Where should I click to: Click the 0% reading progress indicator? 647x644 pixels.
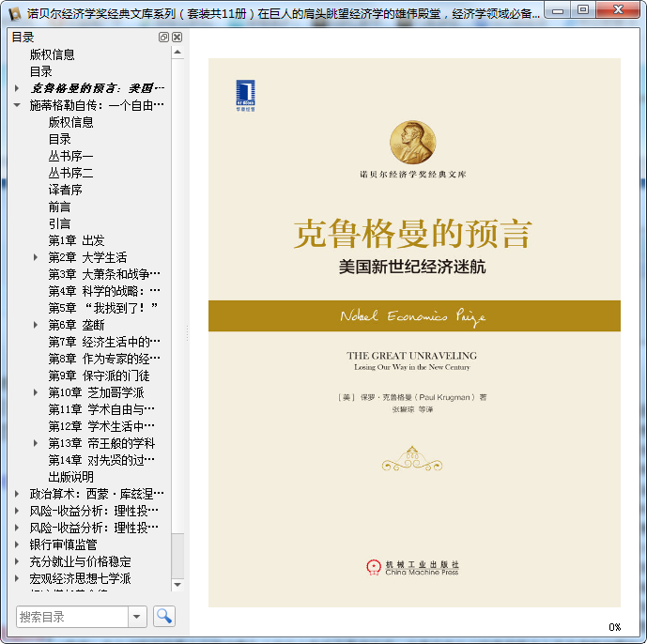click(x=614, y=627)
